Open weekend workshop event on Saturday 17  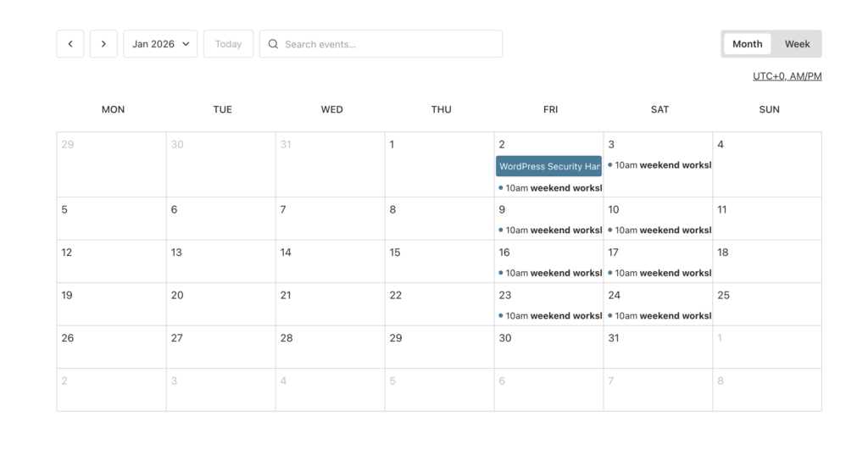(660, 273)
